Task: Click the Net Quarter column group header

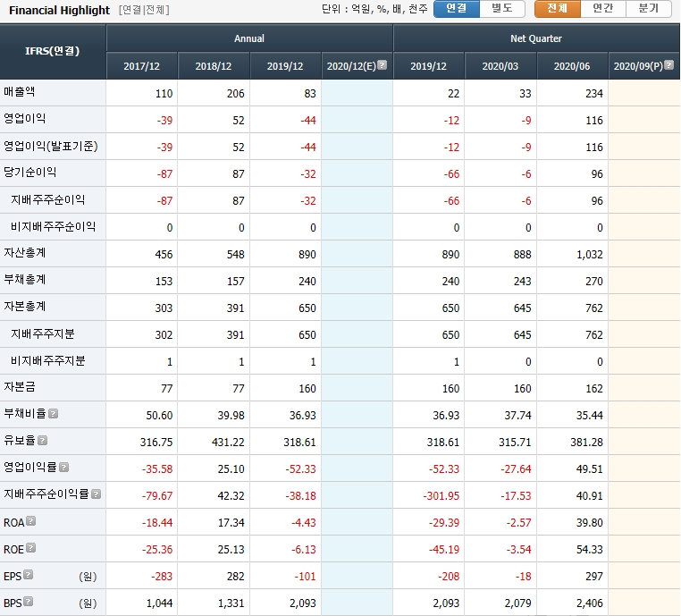Action: [536, 38]
